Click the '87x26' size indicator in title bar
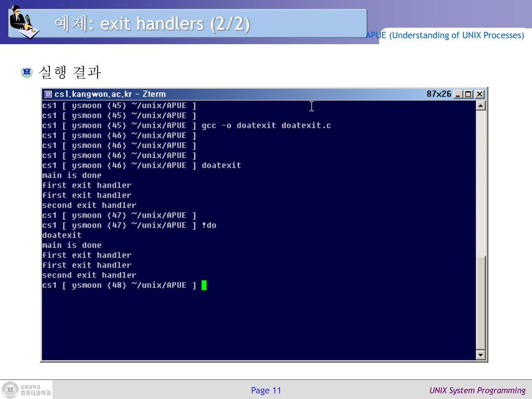Image resolution: width=532 pixels, height=399 pixels. pyautogui.click(x=438, y=94)
